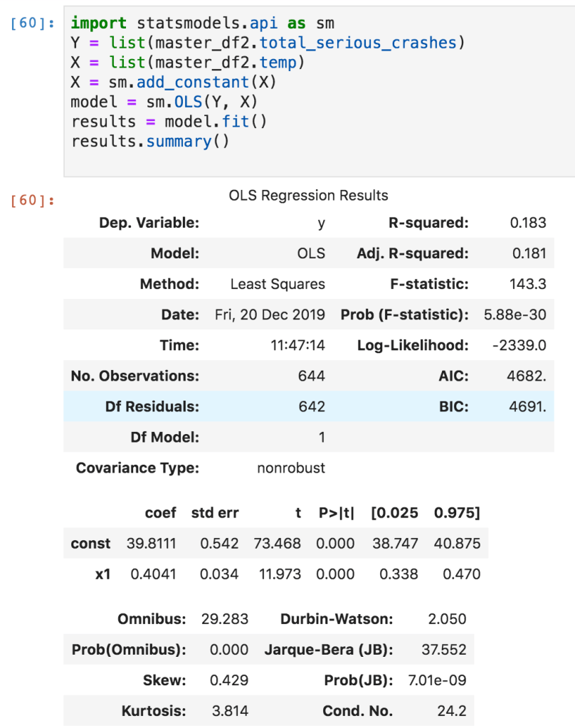Click the 'results = model.fit()' line
The height and width of the screenshot is (728, 575).
[169, 122]
